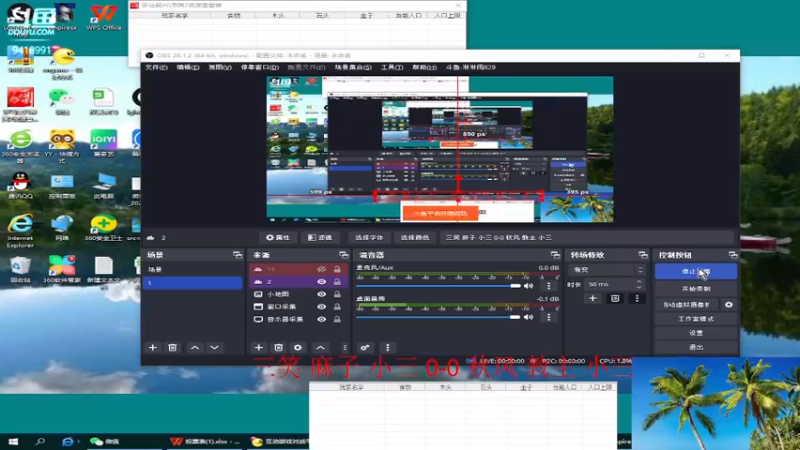
Task: Add a transition with plus icon
Action: [593, 298]
